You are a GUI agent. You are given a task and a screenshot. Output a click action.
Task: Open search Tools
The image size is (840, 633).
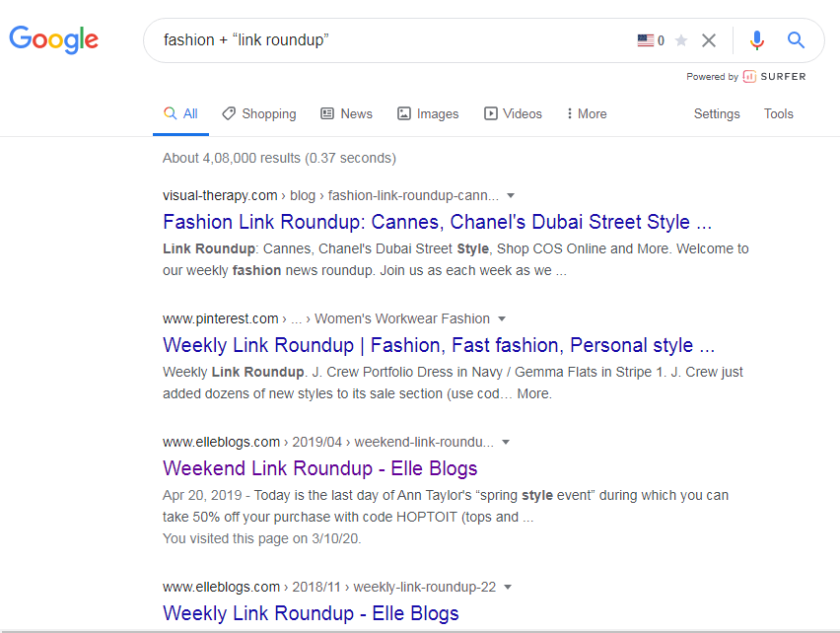[x=779, y=114]
